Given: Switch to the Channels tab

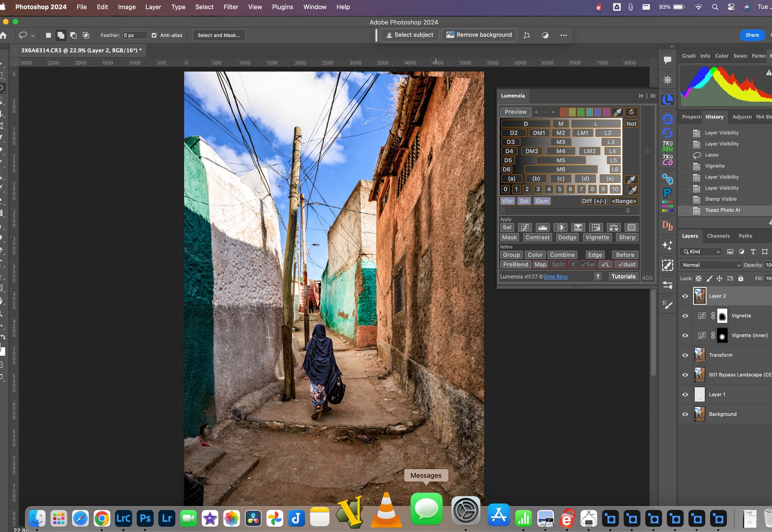Looking at the screenshot, I should [718, 236].
